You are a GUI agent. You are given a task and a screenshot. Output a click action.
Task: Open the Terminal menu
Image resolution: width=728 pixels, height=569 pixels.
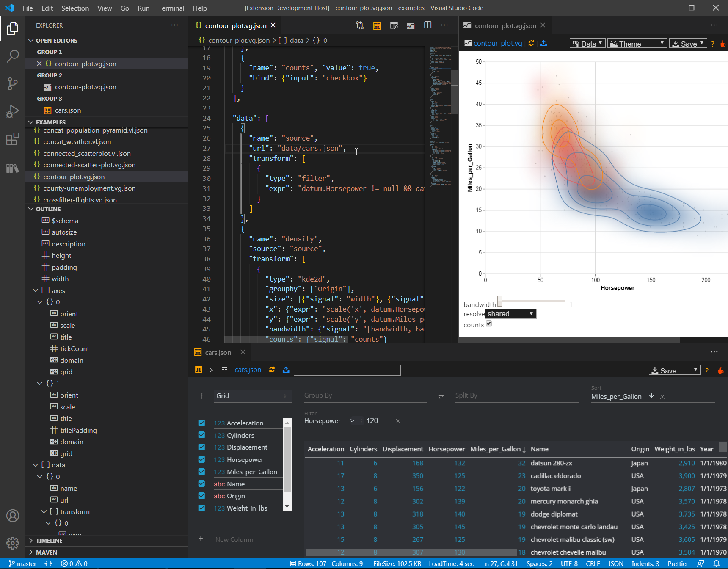171,8
